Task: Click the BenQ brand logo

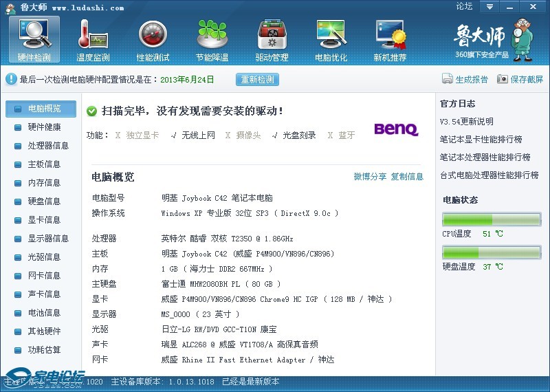Action: point(396,129)
